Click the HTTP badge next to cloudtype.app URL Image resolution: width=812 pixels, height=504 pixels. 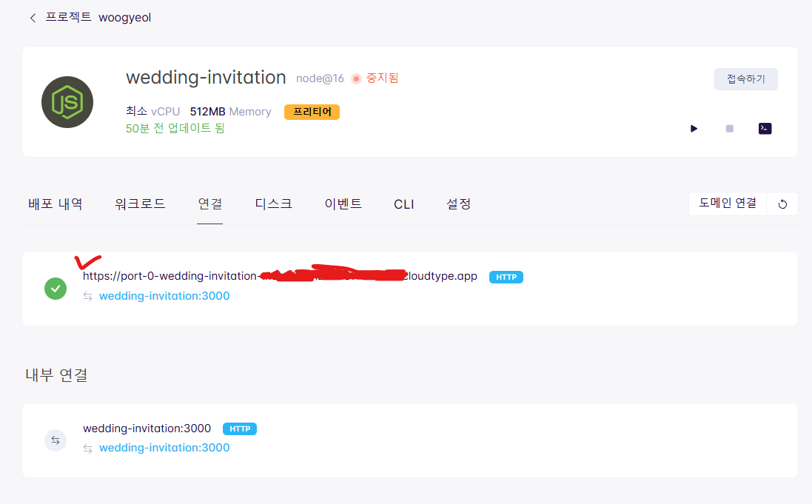click(506, 277)
